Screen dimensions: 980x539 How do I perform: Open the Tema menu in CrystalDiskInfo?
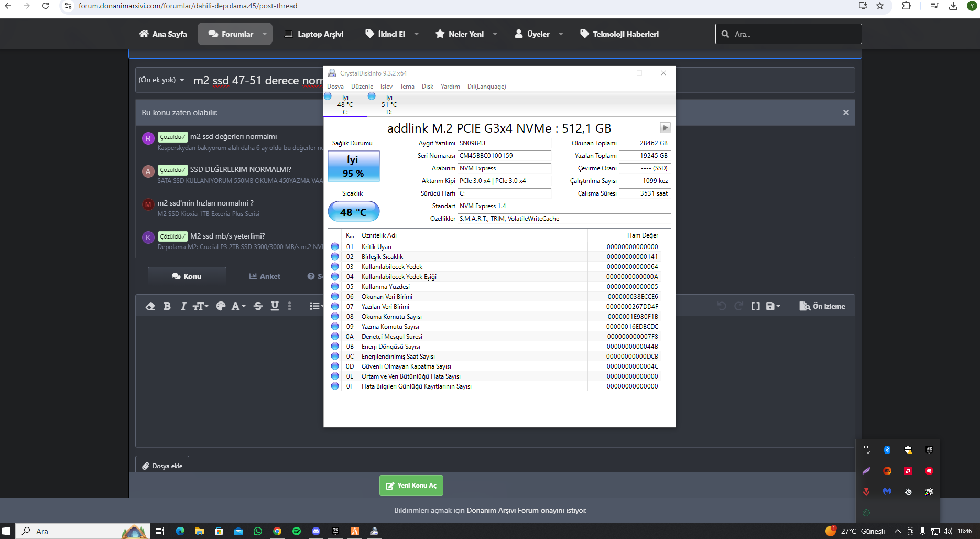click(407, 87)
